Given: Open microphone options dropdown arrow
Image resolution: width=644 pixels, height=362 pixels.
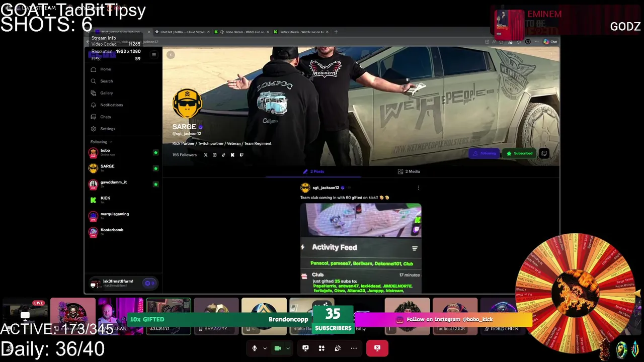Looking at the screenshot, I should click(265, 348).
